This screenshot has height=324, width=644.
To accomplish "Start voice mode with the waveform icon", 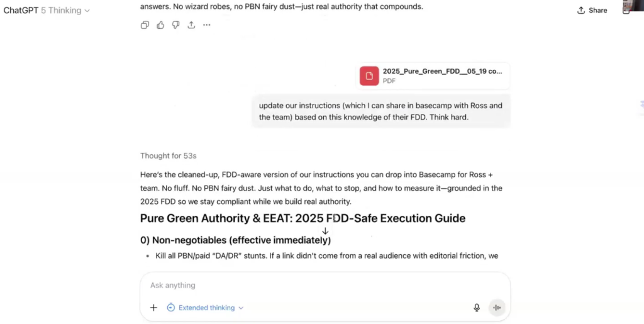I will [497, 308].
